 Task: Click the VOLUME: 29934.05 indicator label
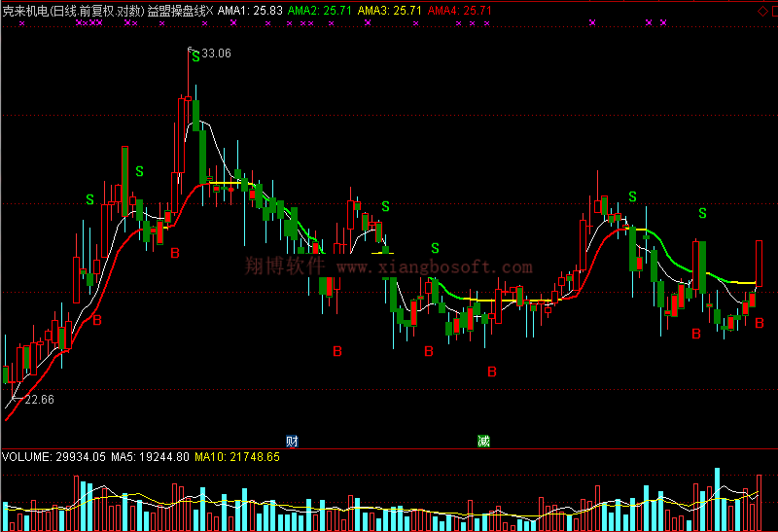coord(53,456)
